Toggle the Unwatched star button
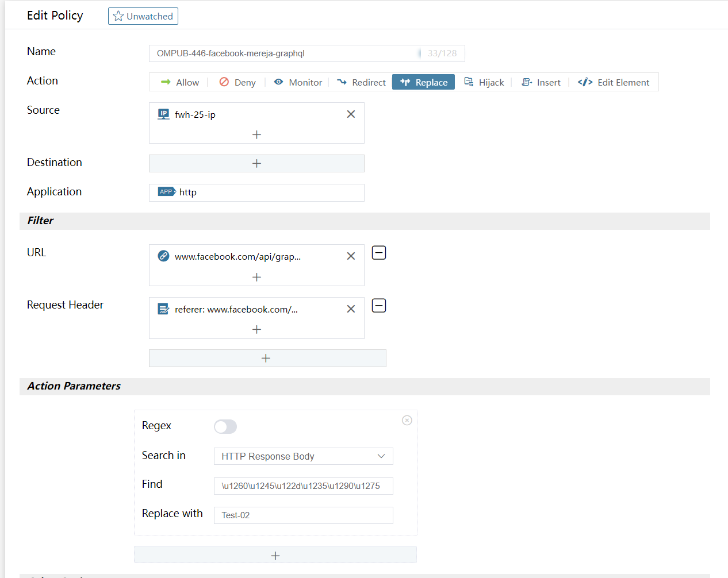This screenshot has width=728, height=578. [x=143, y=16]
